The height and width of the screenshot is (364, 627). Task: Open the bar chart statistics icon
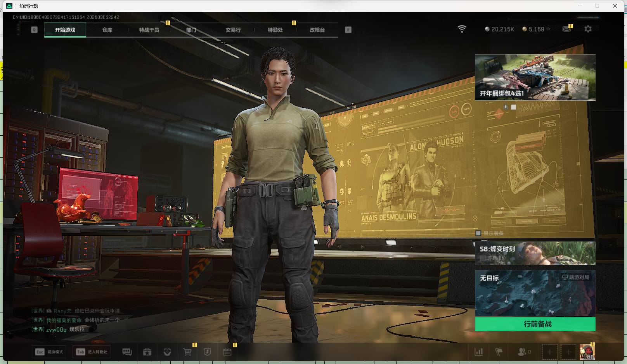coord(479,352)
